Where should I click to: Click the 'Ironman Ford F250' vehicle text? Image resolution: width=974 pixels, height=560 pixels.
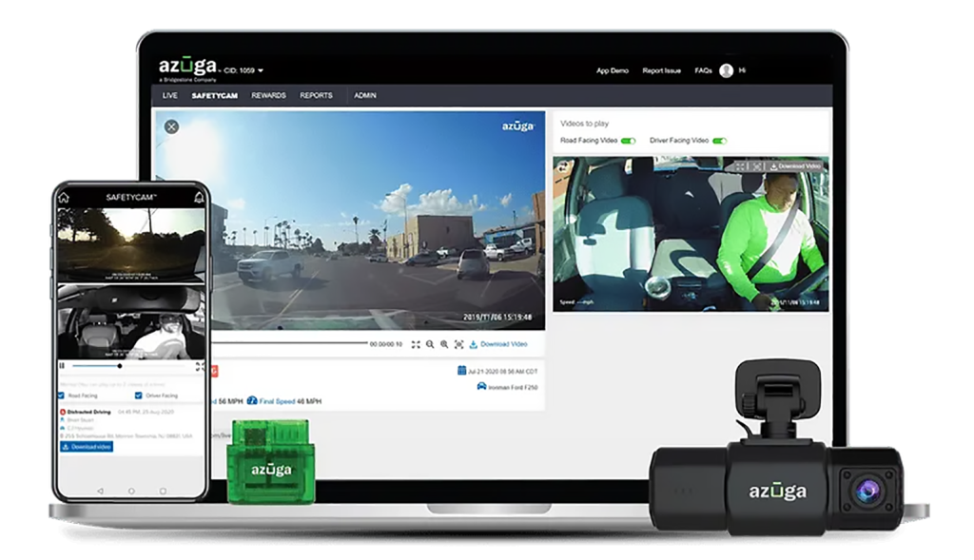[x=513, y=387]
